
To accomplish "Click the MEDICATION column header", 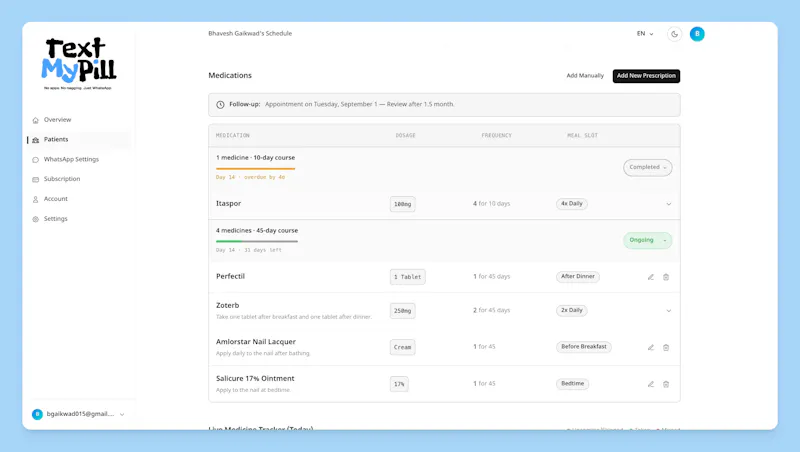I will click(x=233, y=136).
